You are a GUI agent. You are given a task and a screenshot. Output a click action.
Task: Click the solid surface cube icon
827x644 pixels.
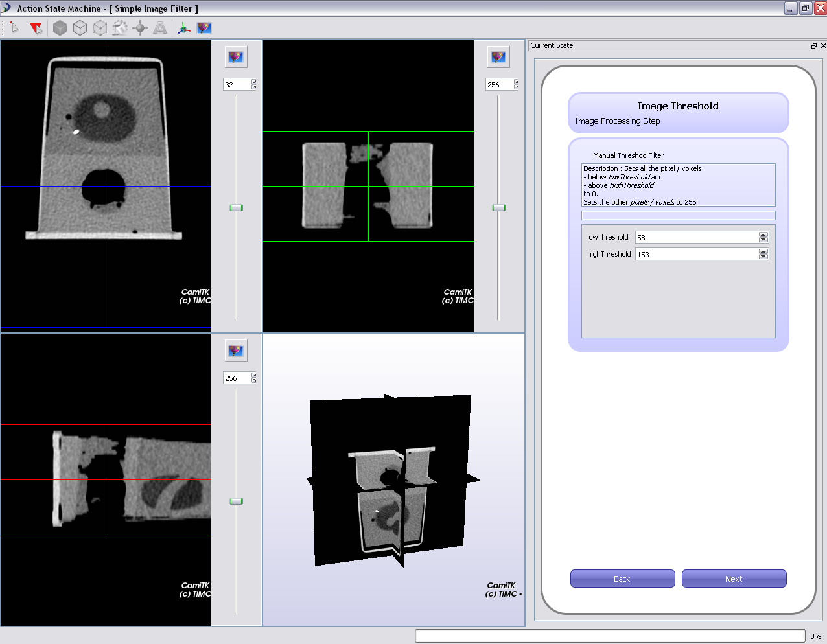60,28
